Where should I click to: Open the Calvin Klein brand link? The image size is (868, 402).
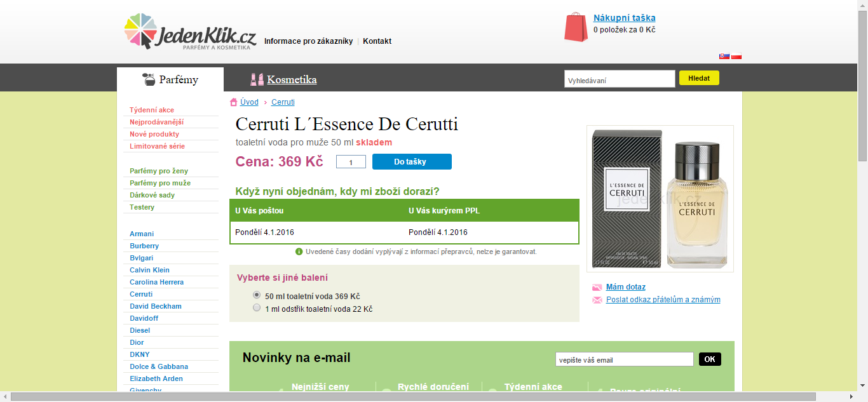click(149, 270)
